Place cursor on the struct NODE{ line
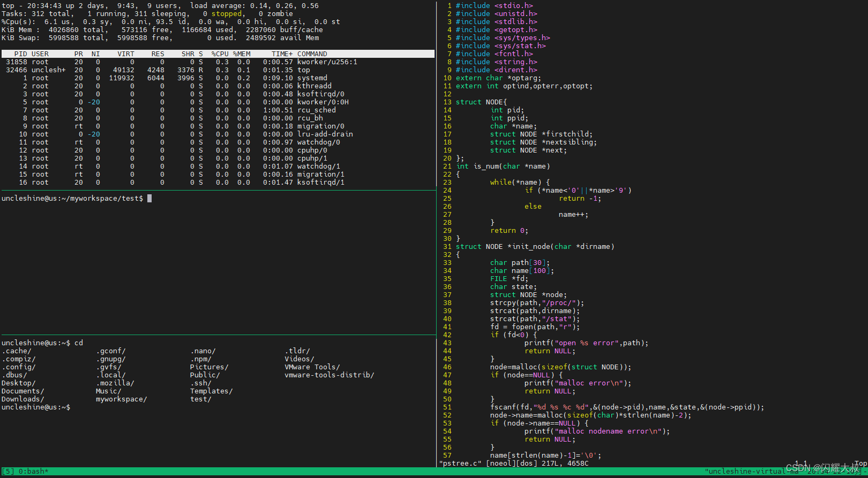 481,102
